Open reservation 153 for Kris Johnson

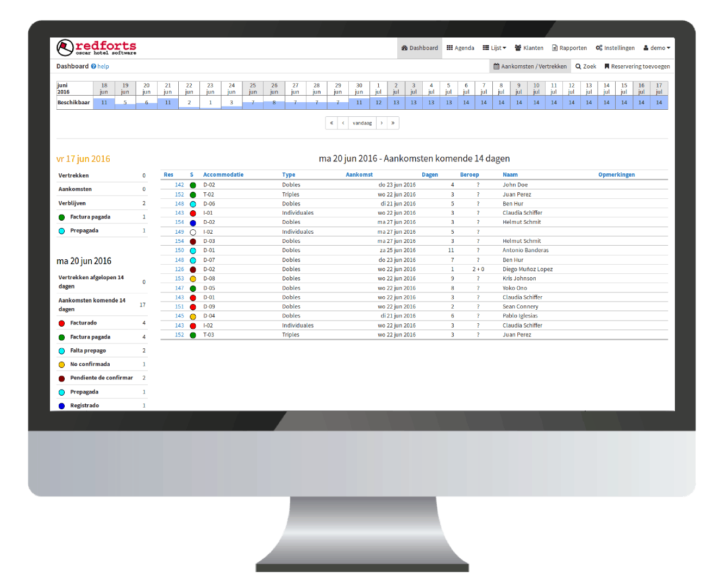(x=179, y=279)
